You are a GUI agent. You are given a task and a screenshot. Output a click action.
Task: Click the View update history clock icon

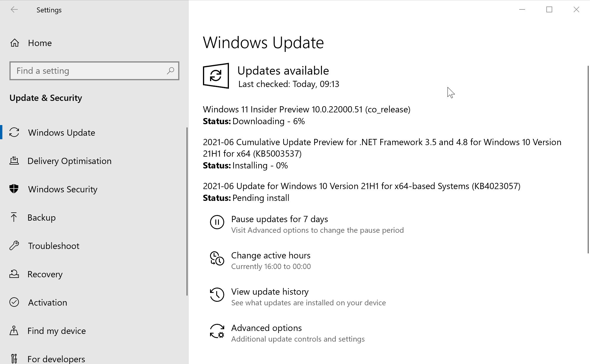coord(217,295)
